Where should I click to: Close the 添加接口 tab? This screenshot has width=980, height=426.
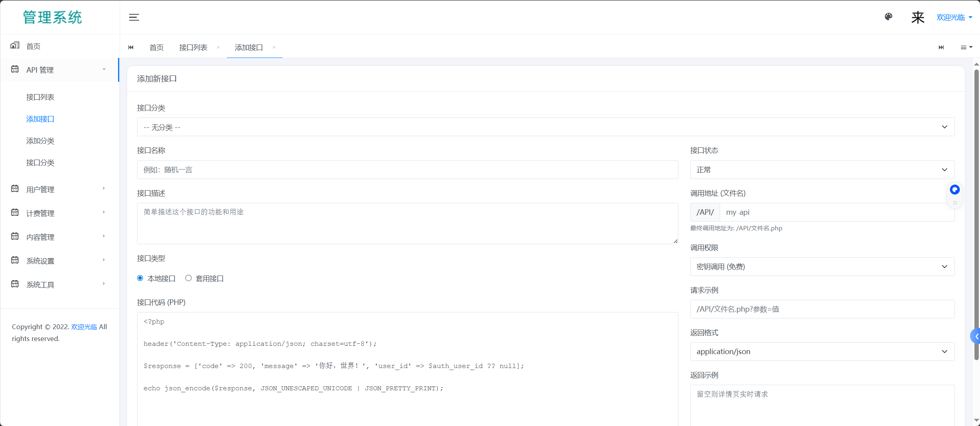pyautogui.click(x=274, y=47)
